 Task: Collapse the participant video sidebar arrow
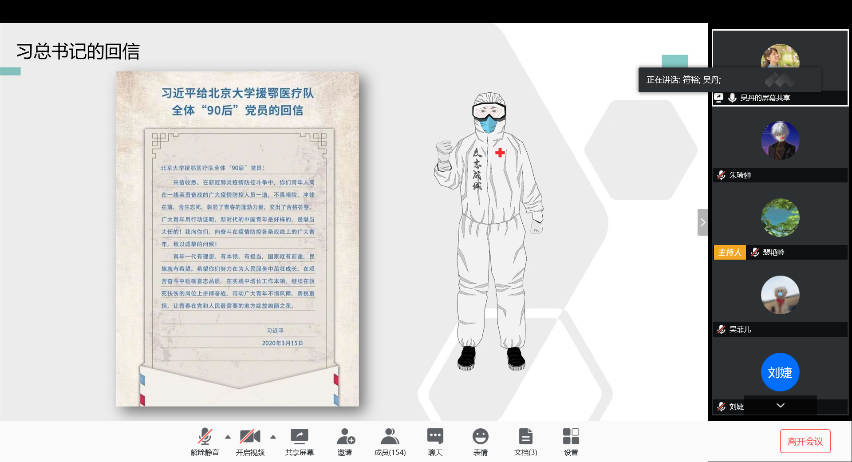click(703, 222)
